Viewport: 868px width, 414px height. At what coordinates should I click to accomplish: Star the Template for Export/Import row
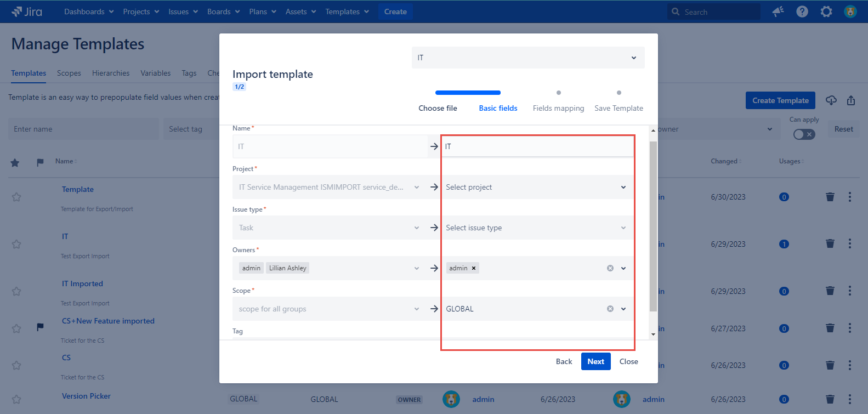point(16,197)
